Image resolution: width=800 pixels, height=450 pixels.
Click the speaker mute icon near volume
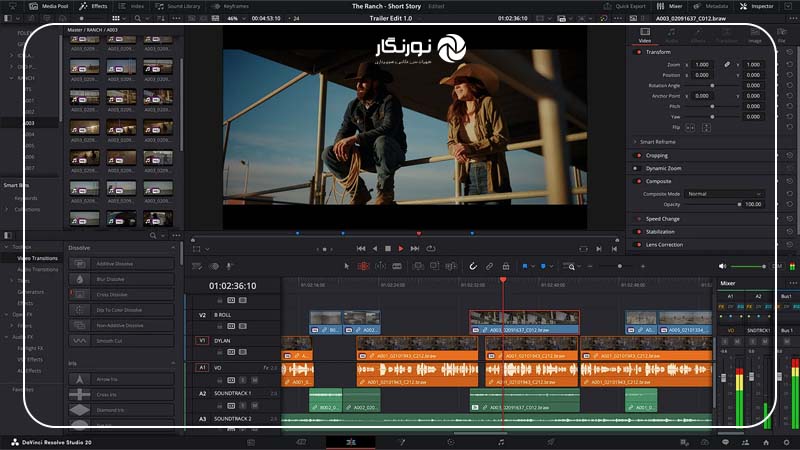click(722, 266)
